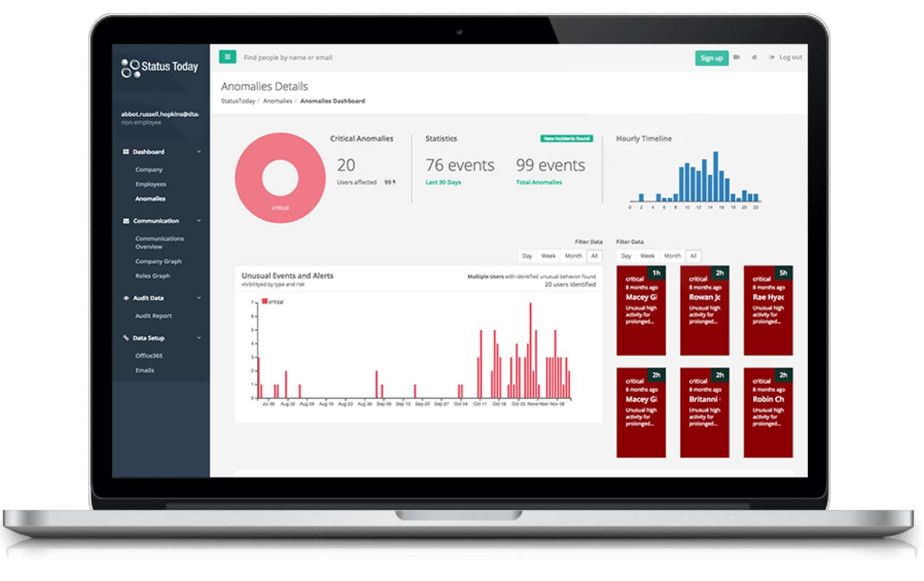Select Day filter above Unusual Events chart
This screenshot has width=924, height=581.
click(527, 256)
